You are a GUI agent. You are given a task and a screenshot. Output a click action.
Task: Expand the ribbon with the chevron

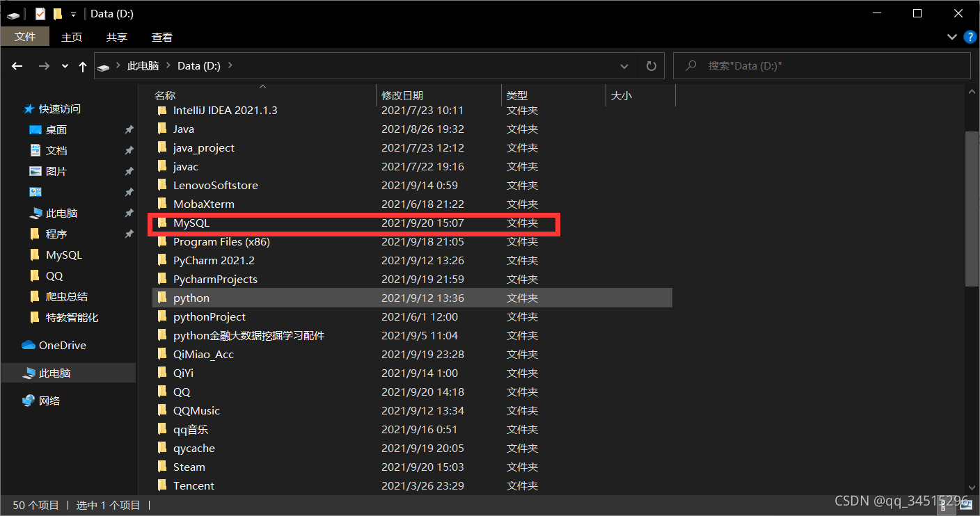952,37
